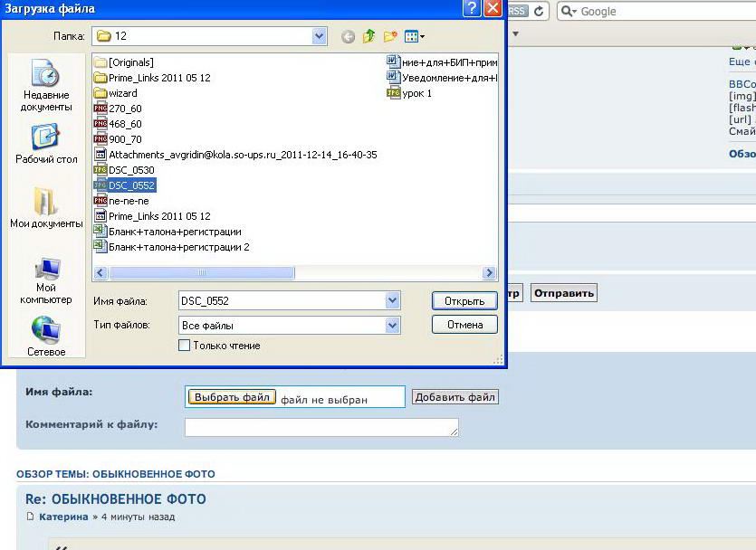Click the Up One Level folder icon

[368, 37]
